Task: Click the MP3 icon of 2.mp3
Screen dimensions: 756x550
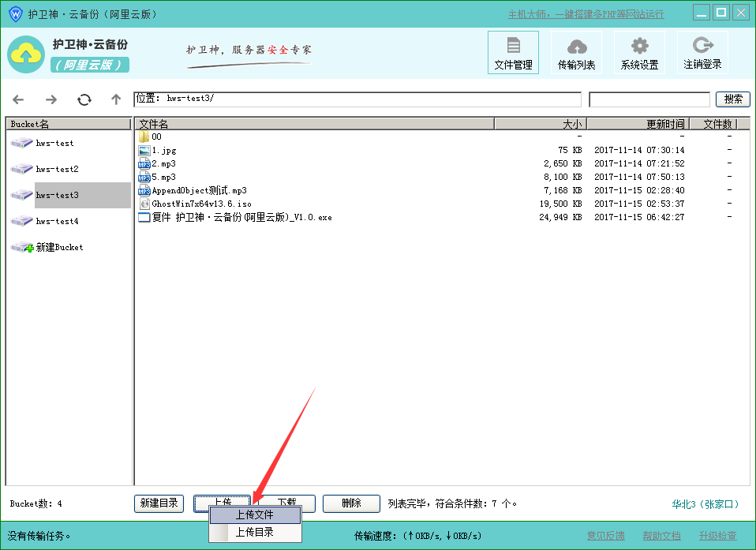Action: pos(144,164)
